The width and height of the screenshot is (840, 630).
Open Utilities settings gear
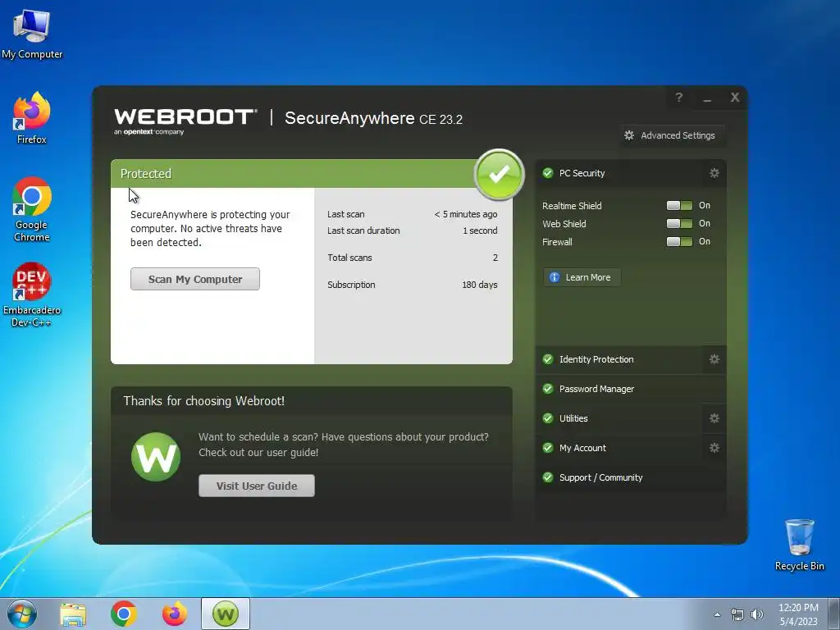coord(714,418)
